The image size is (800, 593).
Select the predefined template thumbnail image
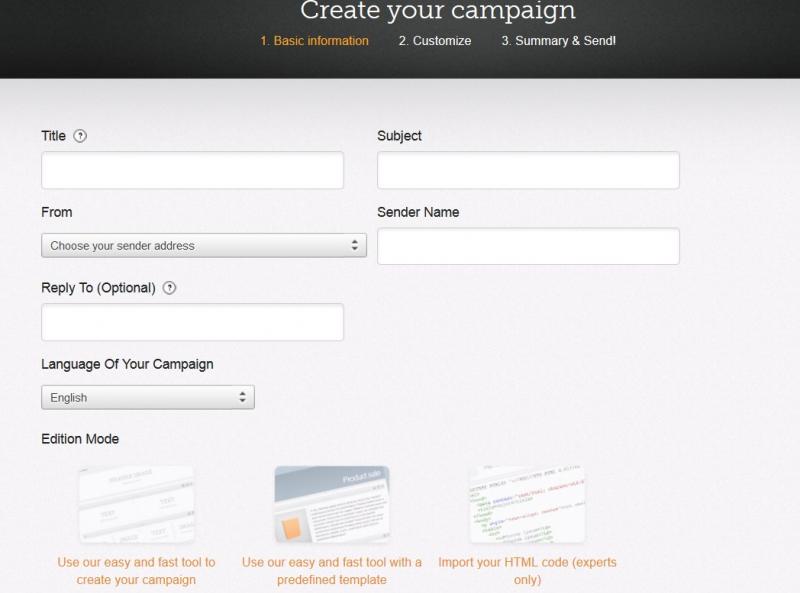332,504
